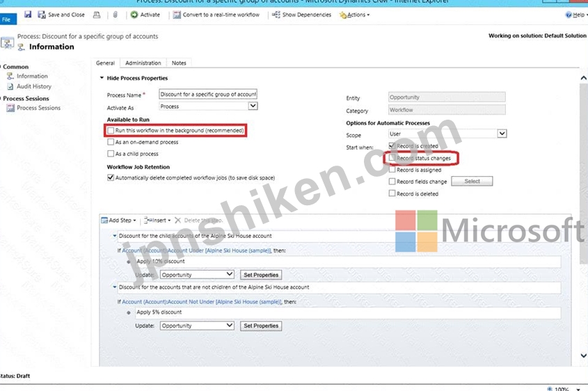The height and width of the screenshot is (391, 588).
Task: Click the Process Name input field
Action: (208, 94)
